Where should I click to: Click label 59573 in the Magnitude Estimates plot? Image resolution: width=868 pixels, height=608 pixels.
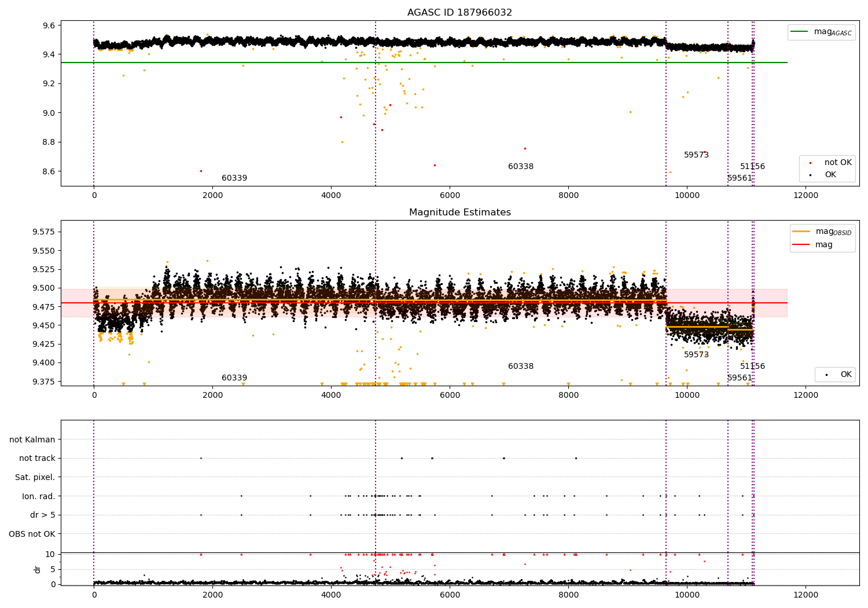coord(696,354)
